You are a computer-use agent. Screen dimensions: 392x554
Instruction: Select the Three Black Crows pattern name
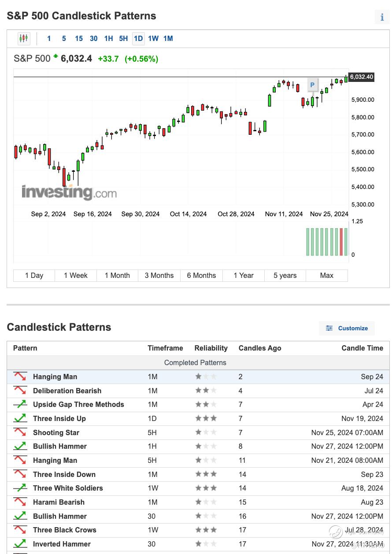point(64,530)
